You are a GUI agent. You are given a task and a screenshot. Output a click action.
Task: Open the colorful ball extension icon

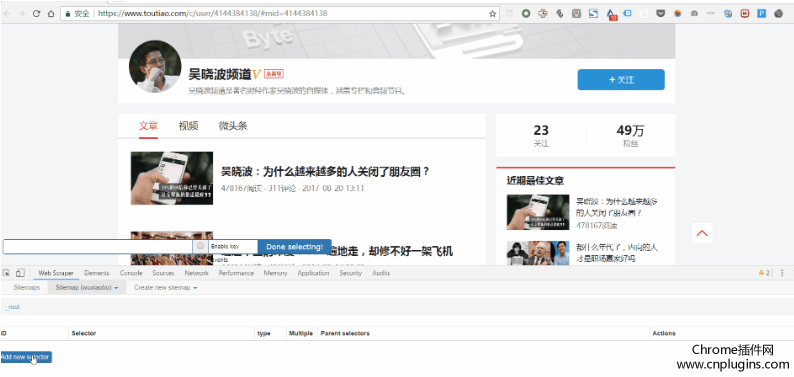tap(678, 14)
